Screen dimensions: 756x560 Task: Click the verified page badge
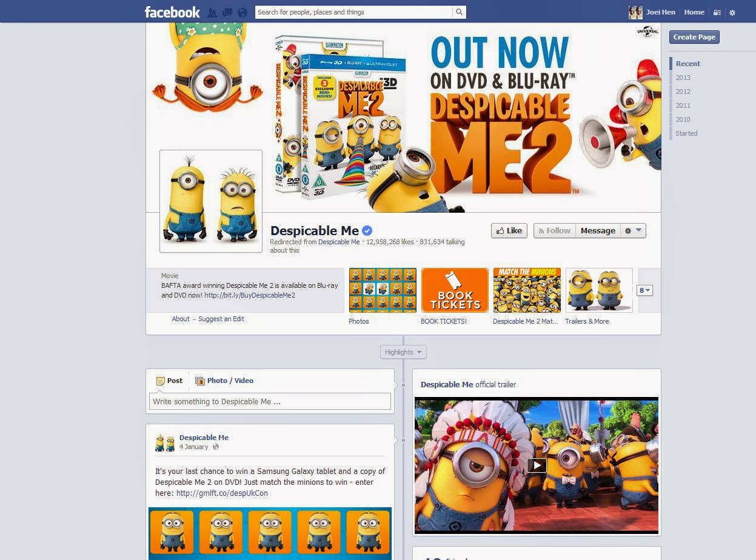pyautogui.click(x=367, y=231)
